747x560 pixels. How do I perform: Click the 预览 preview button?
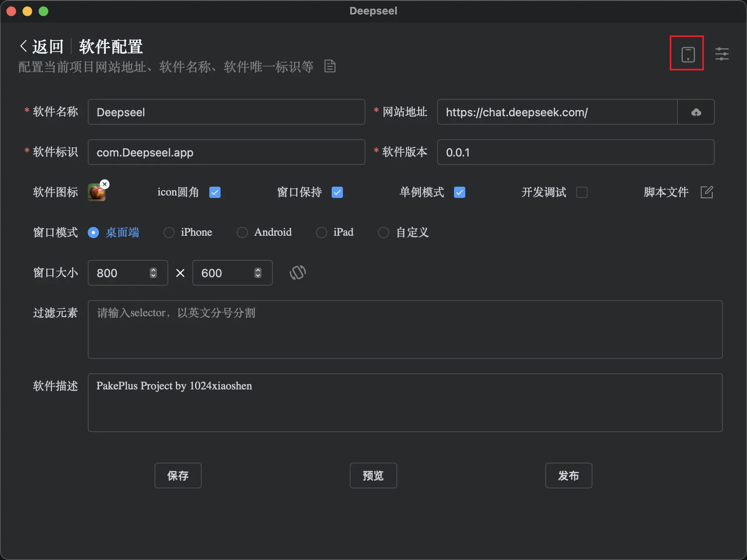point(373,475)
